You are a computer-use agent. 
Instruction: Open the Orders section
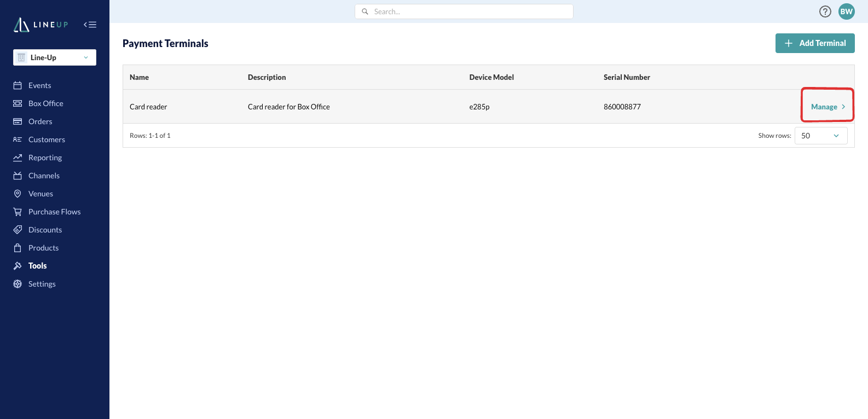40,121
